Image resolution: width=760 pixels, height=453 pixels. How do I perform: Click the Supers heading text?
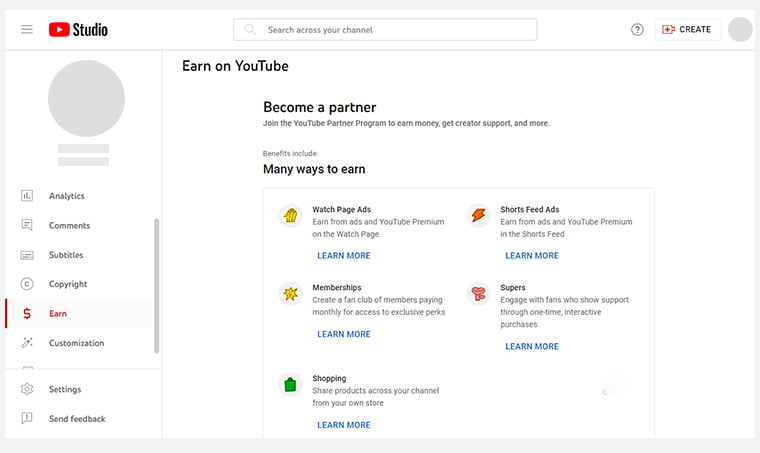click(513, 287)
